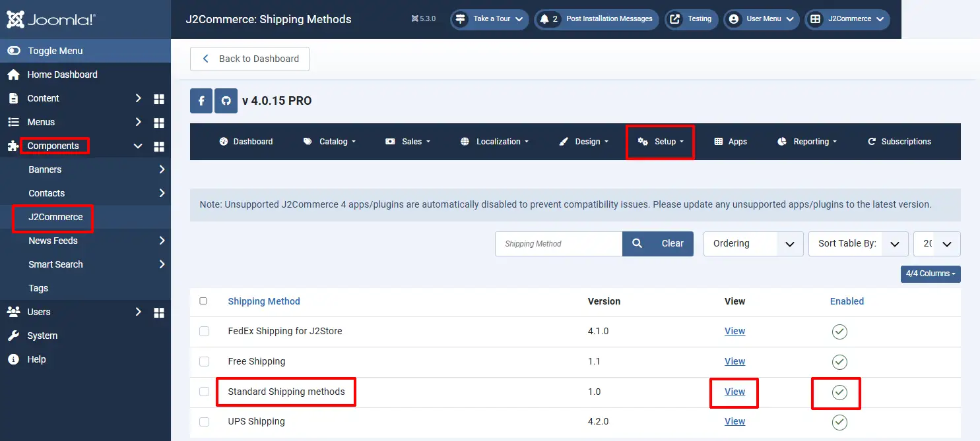Expand the Smart Search submenu arrow
Screen dimensions: 980x441
pos(162,264)
